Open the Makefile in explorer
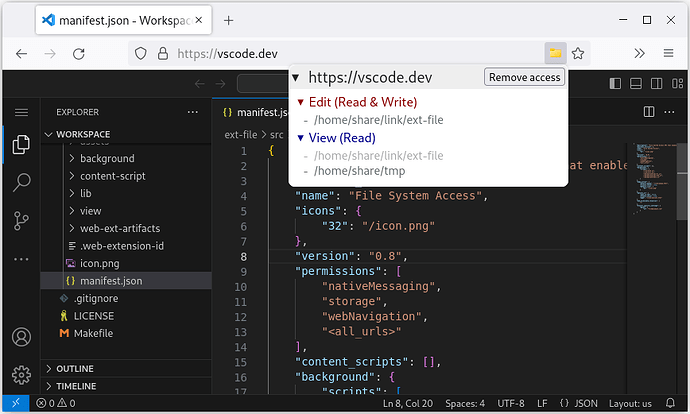The image size is (690, 414). [92, 333]
